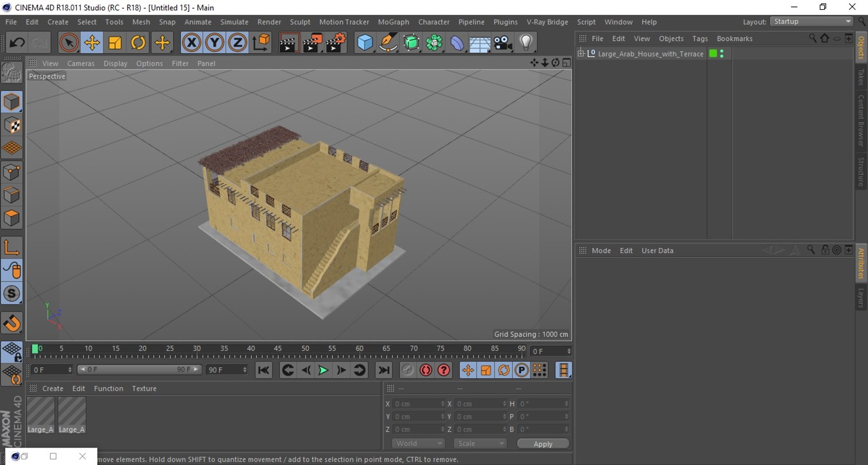Toggle Enable Snap button
Viewport: 868px width, 465px height.
pyautogui.click(x=12, y=294)
